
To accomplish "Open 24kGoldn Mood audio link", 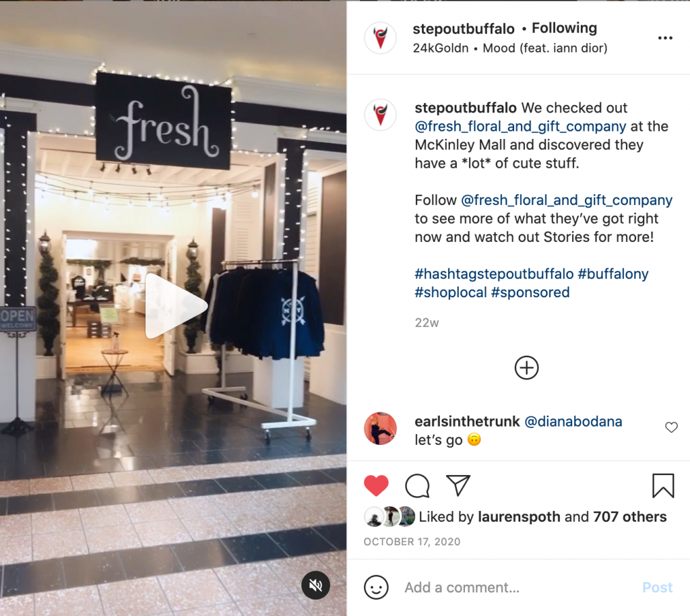I will (x=510, y=48).
